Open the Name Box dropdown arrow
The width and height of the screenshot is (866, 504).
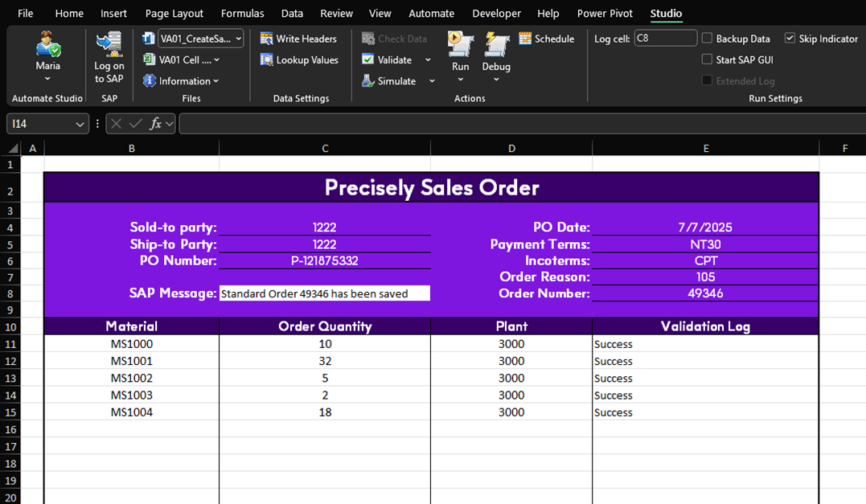coord(80,125)
